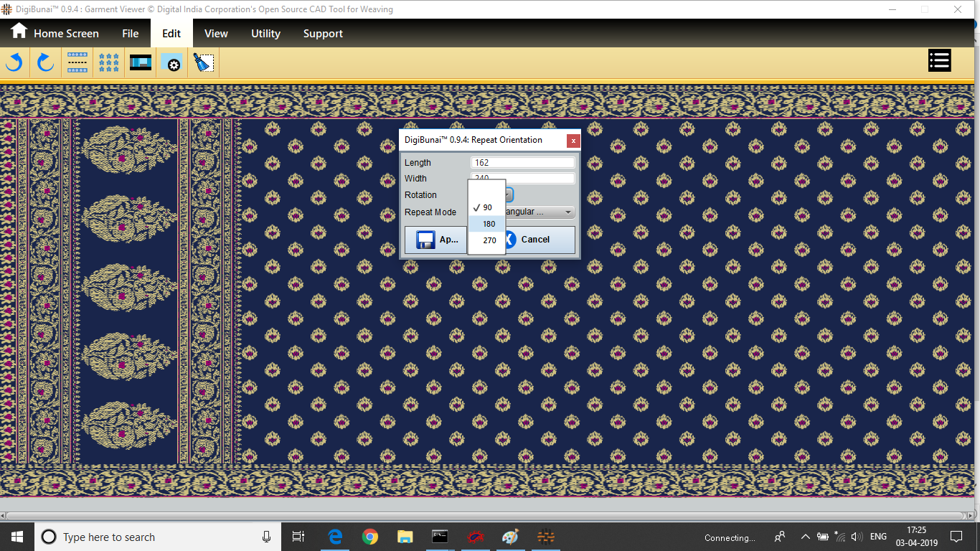Pick the 270 rotation option
The width and height of the screenshot is (980, 551).
pos(489,240)
